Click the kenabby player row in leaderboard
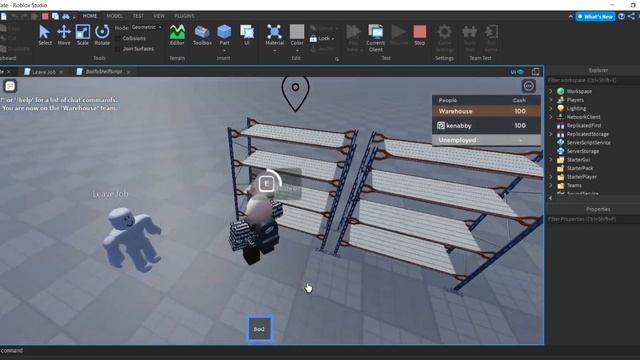Image resolution: width=640 pixels, height=360 pixels. [486, 126]
